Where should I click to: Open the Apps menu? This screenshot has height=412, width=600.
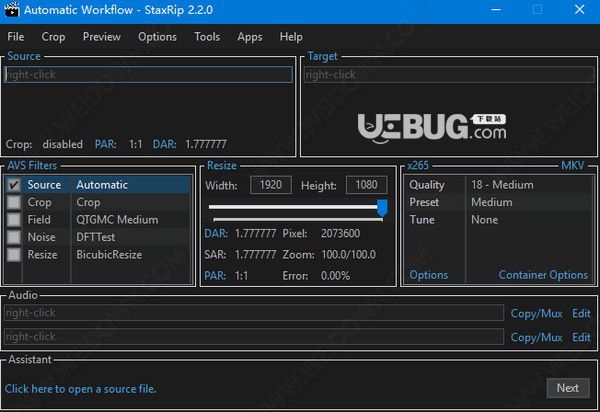249,37
